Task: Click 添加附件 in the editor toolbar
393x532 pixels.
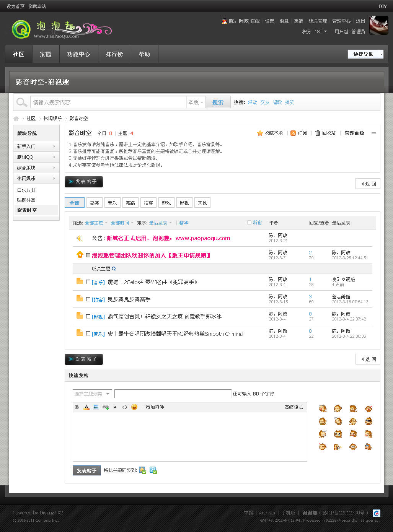Action: click(155, 407)
